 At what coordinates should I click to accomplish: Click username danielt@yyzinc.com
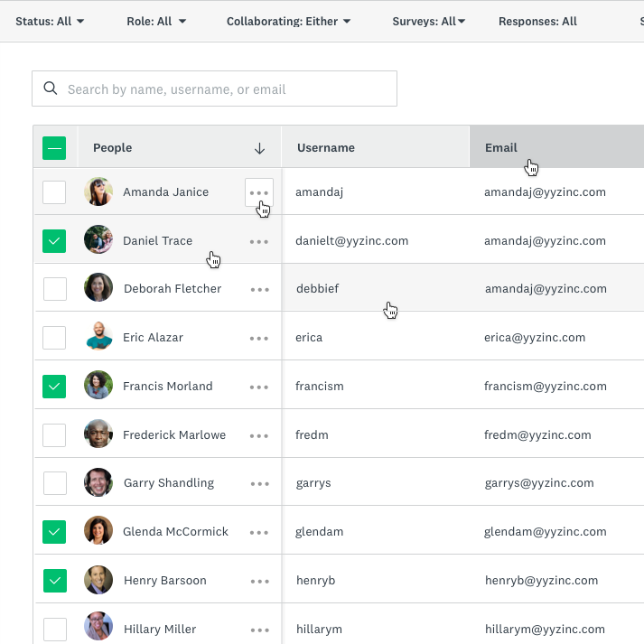coord(352,241)
